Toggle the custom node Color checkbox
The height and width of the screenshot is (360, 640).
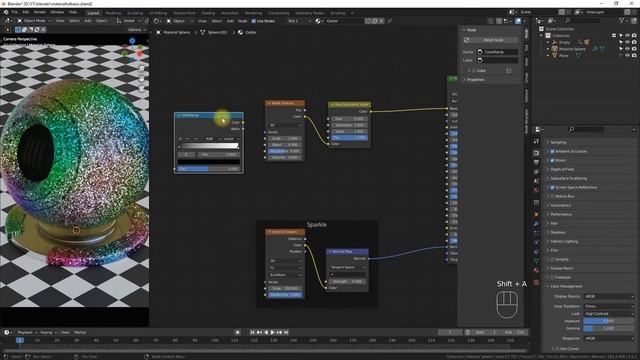click(x=474, y=71)
